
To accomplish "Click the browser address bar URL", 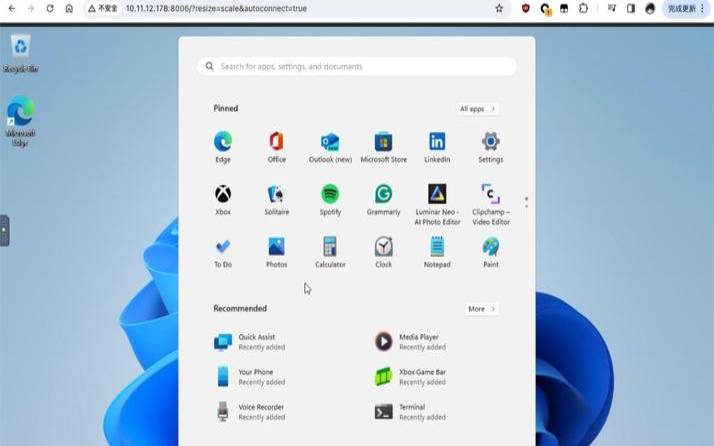I will (216, 8).
